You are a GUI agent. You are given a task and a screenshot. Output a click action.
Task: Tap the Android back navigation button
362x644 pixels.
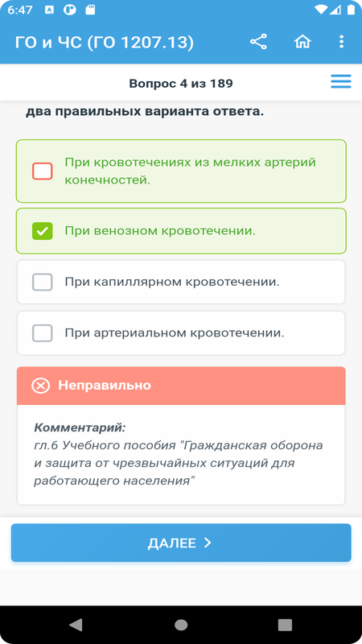(76, 625)
